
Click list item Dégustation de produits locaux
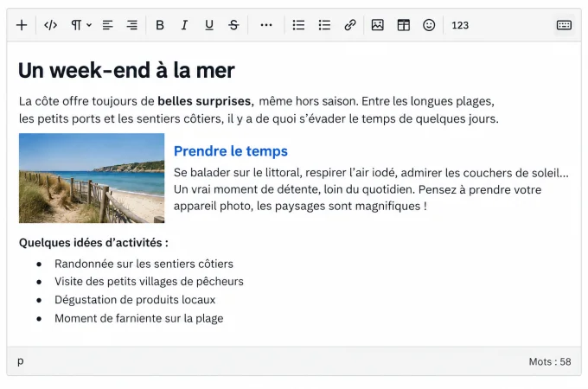135,300
